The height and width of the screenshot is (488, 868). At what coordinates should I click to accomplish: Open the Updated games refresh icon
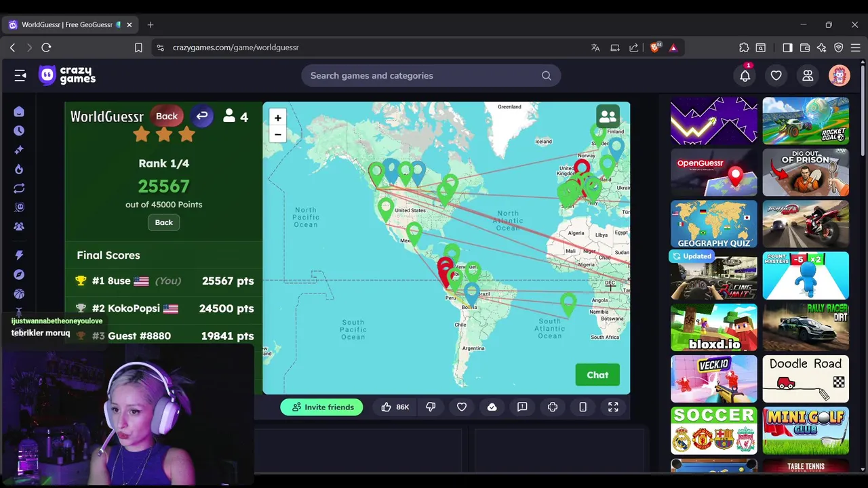click(19, 188)
